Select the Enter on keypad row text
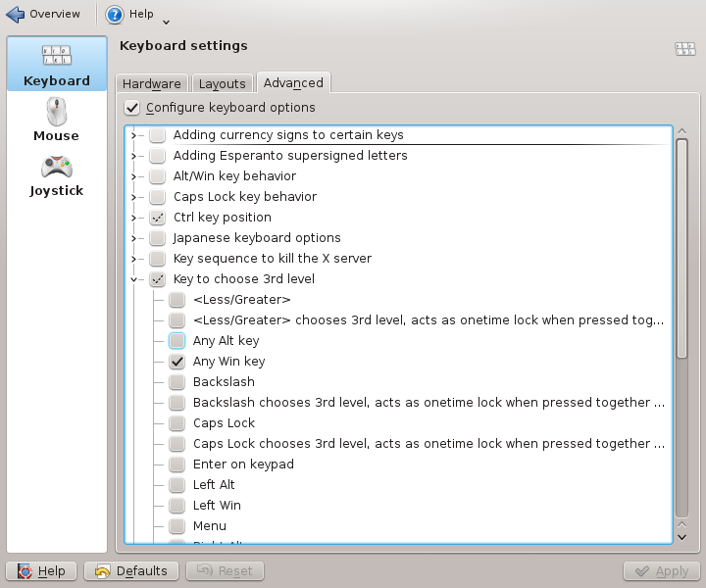 (x=243, y=465)
